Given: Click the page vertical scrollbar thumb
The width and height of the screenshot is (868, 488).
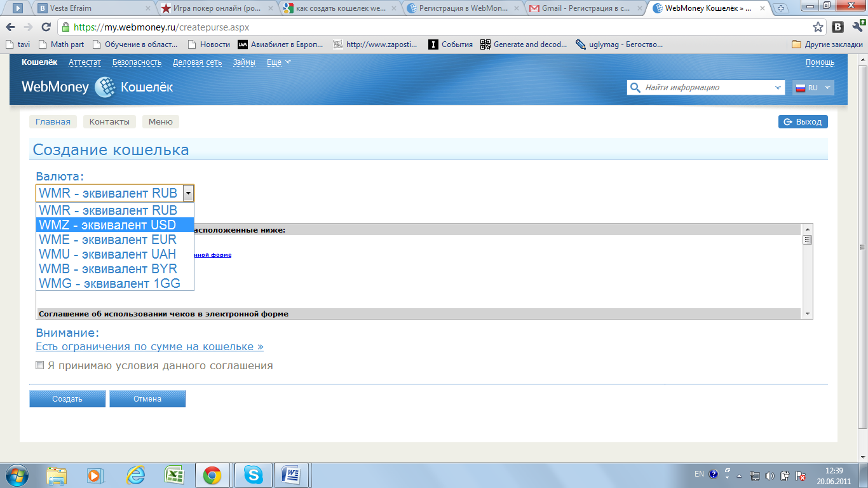Looking at the screenshot, I should [863, 247].
